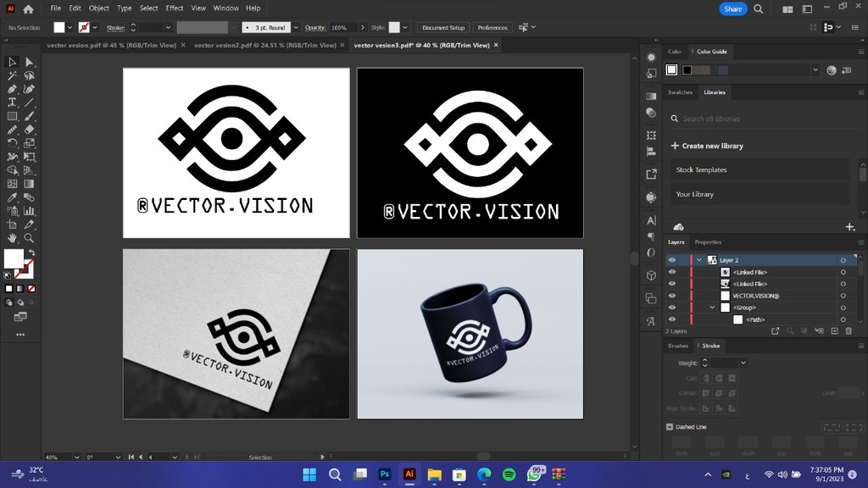
Task: Select the Type tool
Action: [x=12, y=103]
